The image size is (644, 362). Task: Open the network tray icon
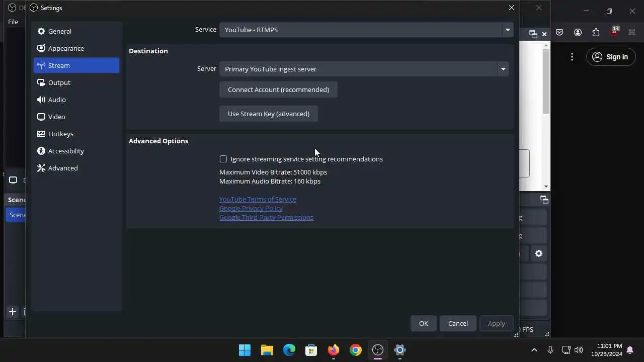coord(566,350)
